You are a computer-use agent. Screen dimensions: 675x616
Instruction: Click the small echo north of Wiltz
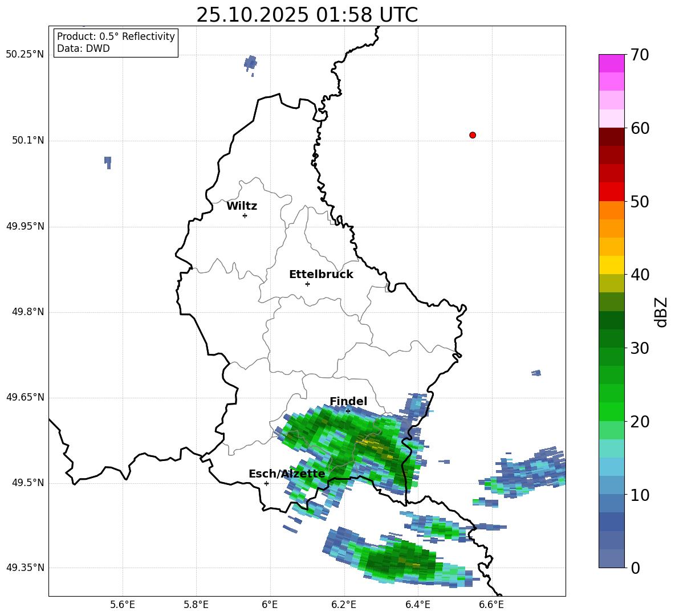click(250, 64)
